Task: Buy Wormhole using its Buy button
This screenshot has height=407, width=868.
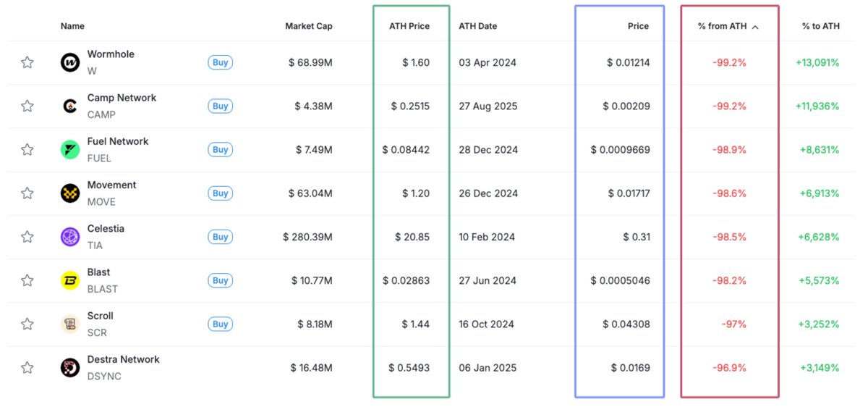Action: [221, 62]
